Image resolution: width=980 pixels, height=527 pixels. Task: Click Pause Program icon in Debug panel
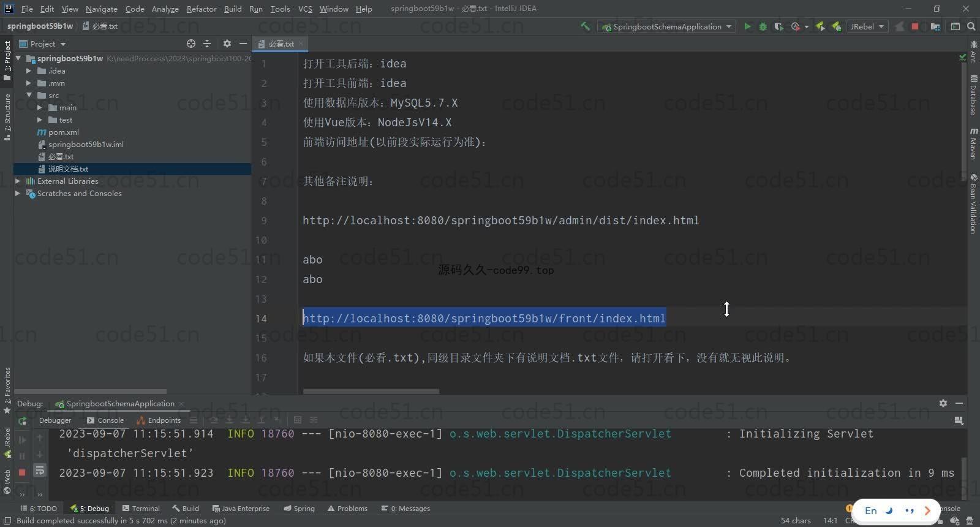tap(22, 455)
